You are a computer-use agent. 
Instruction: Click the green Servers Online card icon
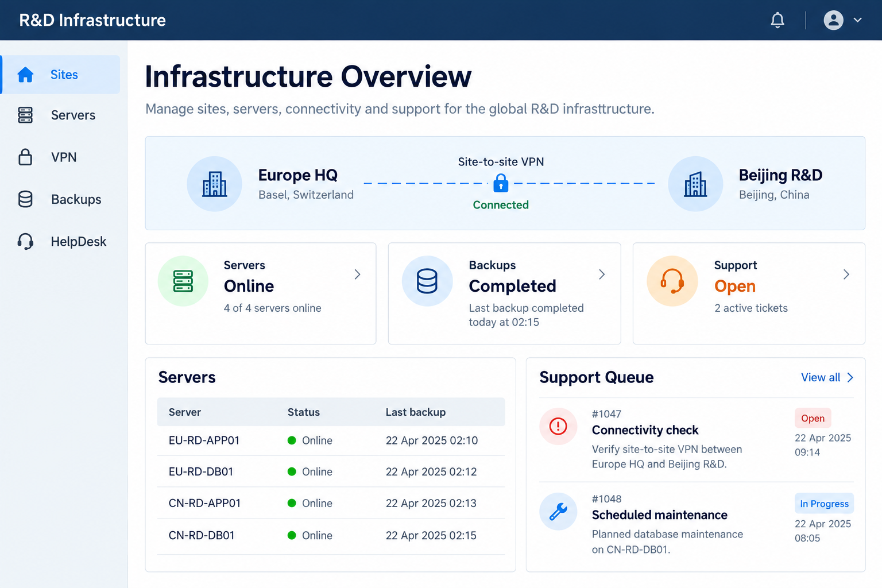pyautogui.click(x=183, y=281)
